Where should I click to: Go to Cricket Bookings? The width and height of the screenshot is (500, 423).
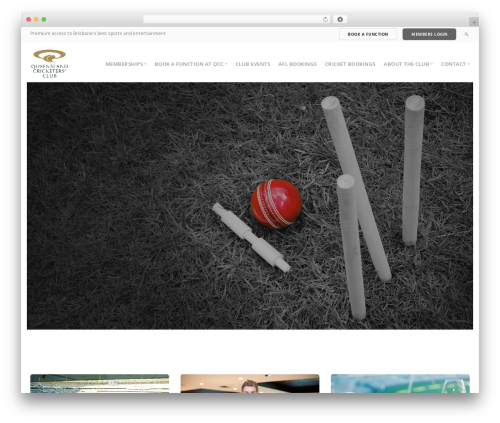pos(350,64)
